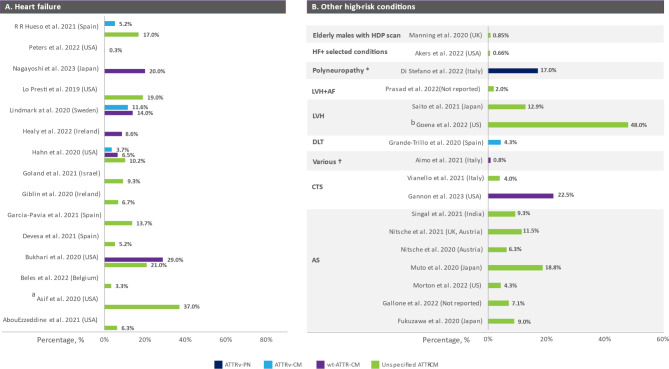Click the category 'HF+ selected conditions'
The width and height of the screenshot is (669, 369).
pyautogui.click(x=350, y=52)
